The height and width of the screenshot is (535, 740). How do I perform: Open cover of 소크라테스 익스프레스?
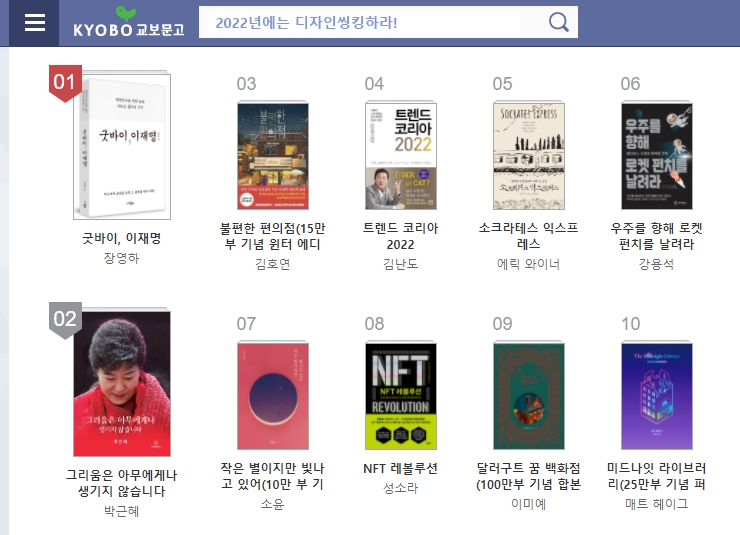(x=529, y=156)
